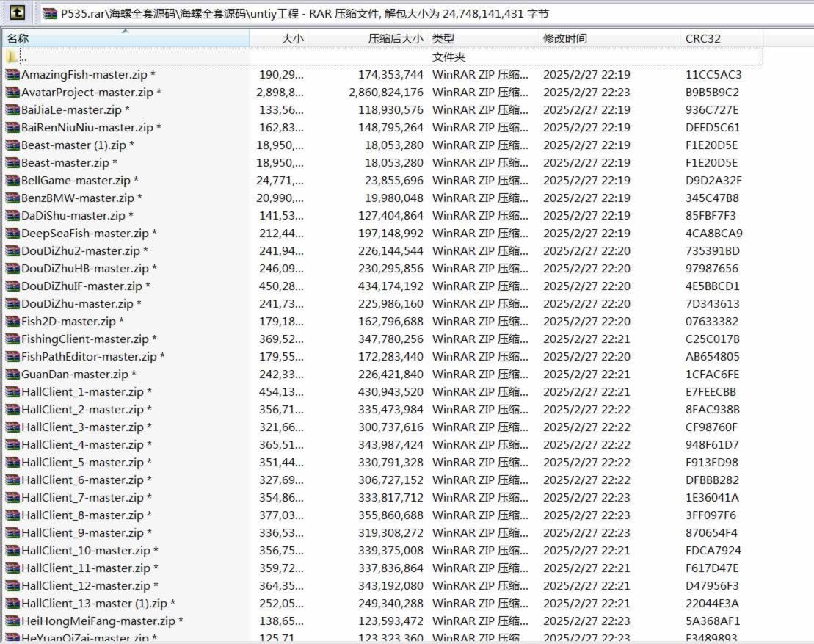Sort by the 类型 type column header
This screenshot has height=644, width=814.
point(443,39)
